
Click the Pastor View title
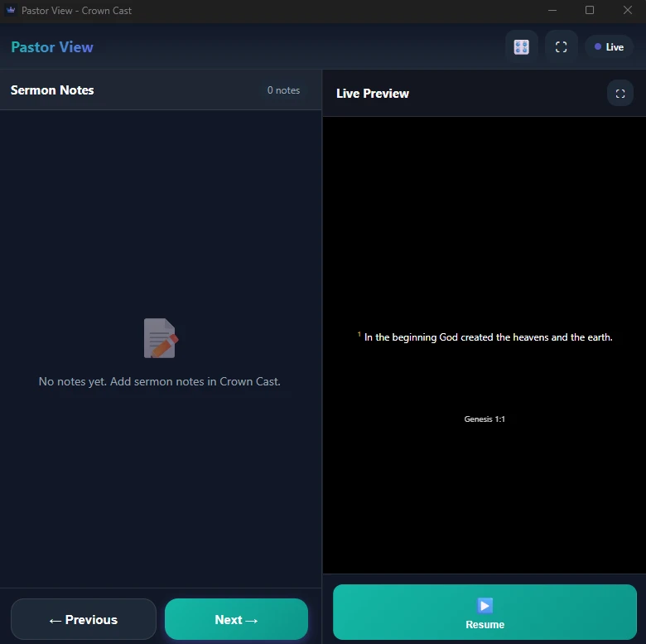point(52,47)
